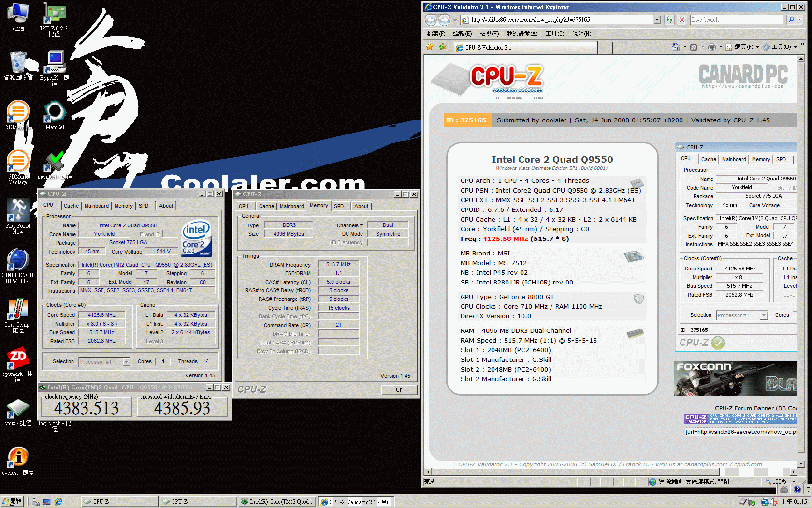Select SPD tab in CPU-Z memory window

pyautogui.click(x=339, y=206)
